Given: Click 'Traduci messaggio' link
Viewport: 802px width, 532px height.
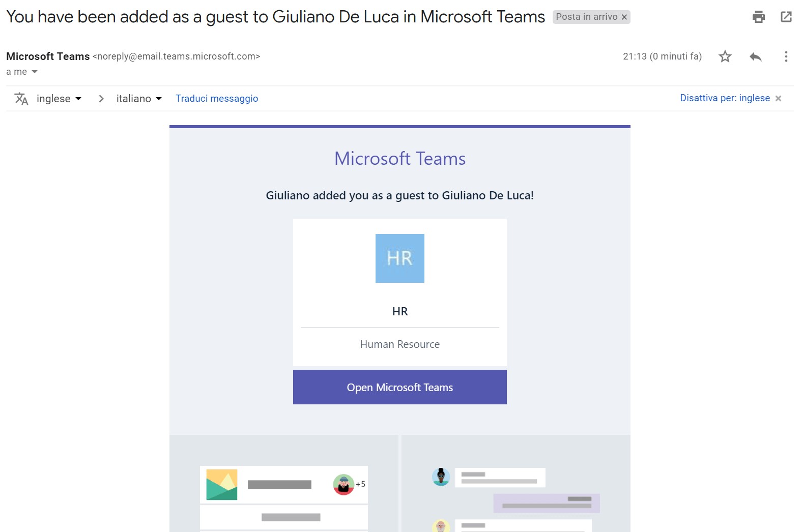Looking at the screenshot, I should pos(217,99).
